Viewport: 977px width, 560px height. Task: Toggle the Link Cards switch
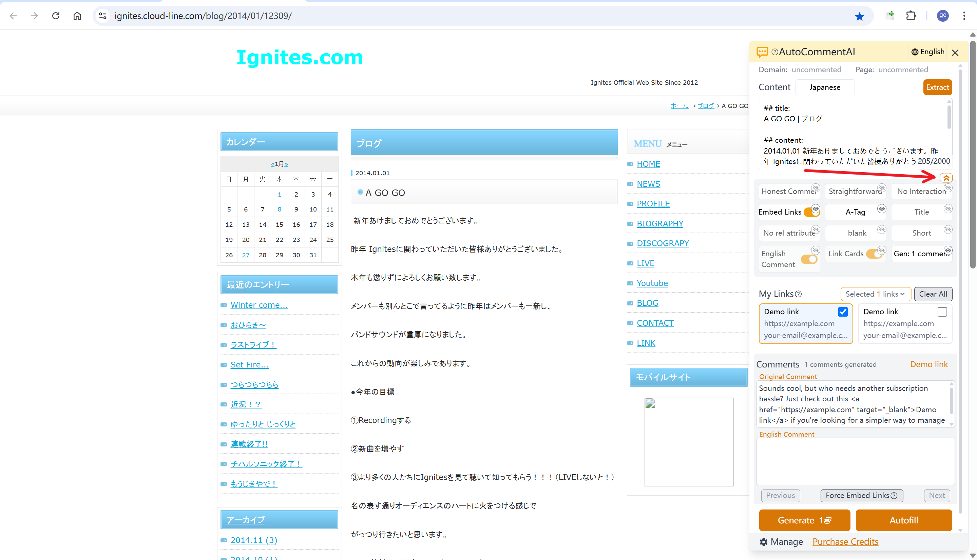pyautogui.click(x=874, y=254)
